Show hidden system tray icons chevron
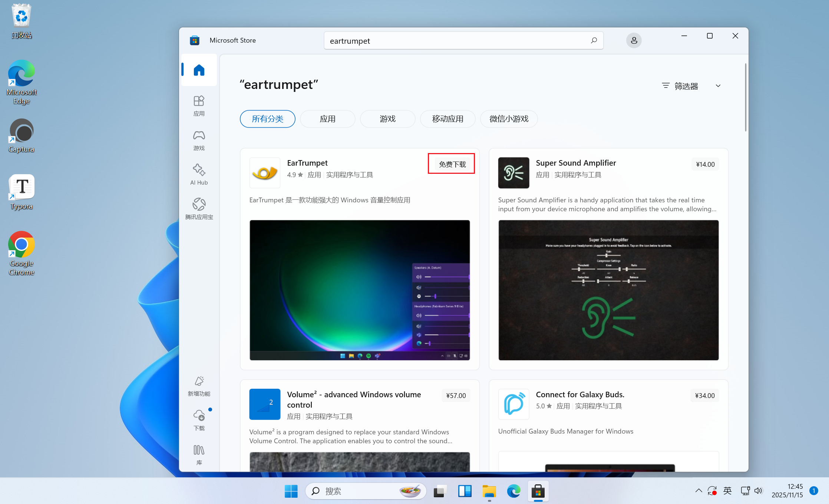Image resolution: width=829 pixels, height=504 pixels. coord(698,491)
